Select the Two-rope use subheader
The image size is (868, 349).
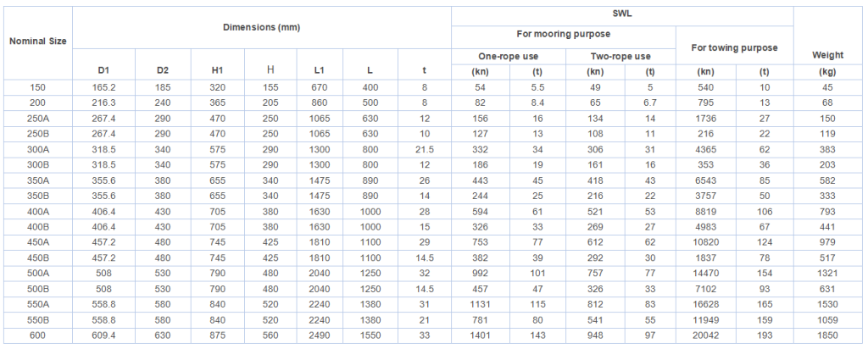(x=620, y=57)
